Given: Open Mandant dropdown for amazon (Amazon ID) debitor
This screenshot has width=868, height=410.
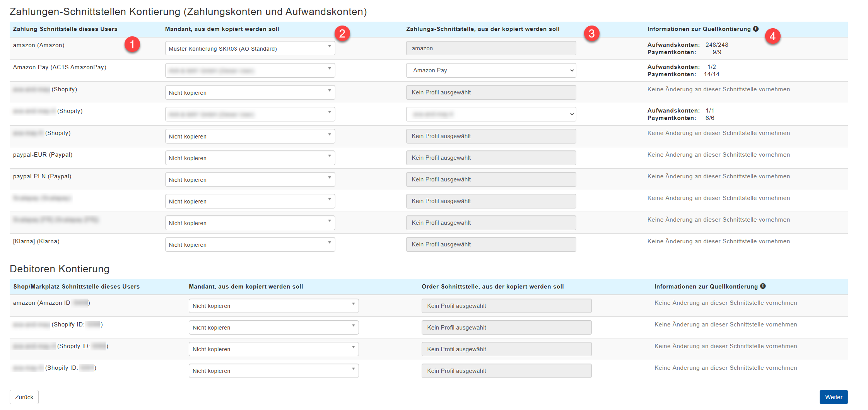Looking at the screenshot, I should [273, 306].
